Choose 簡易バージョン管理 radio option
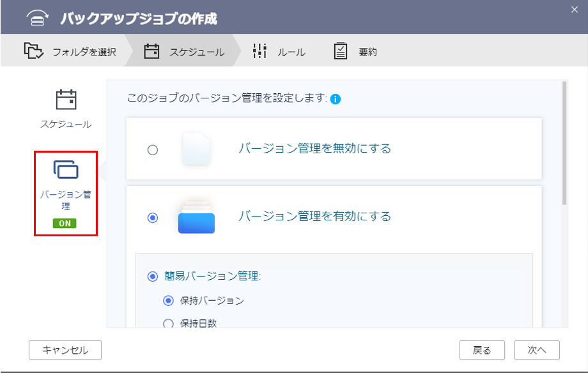The width and height of the screenshot is (588, 373). [152, 277]
